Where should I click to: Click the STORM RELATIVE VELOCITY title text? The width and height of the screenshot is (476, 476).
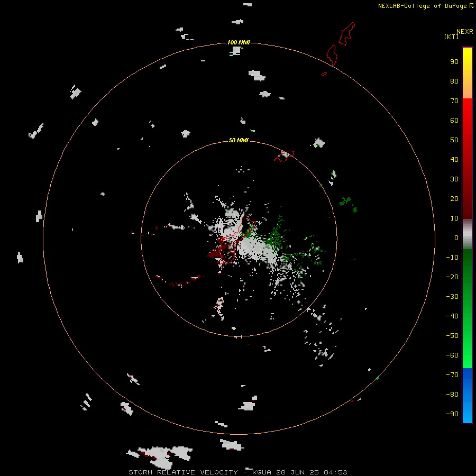tap(183, 472)
